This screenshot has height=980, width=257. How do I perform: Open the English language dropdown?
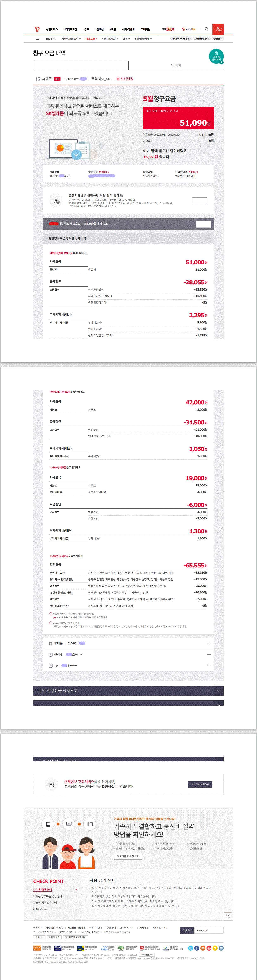tap(187, 930)
